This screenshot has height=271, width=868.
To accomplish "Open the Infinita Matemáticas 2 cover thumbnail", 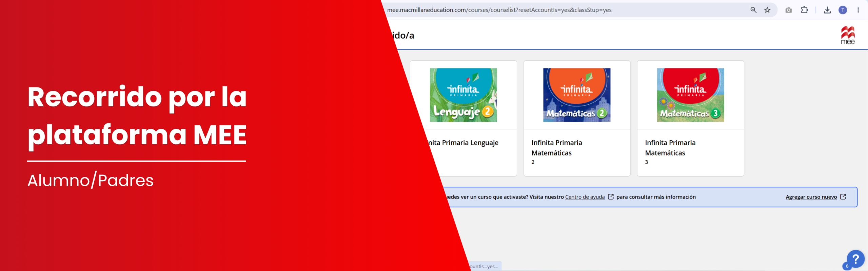I will (577, 95).
